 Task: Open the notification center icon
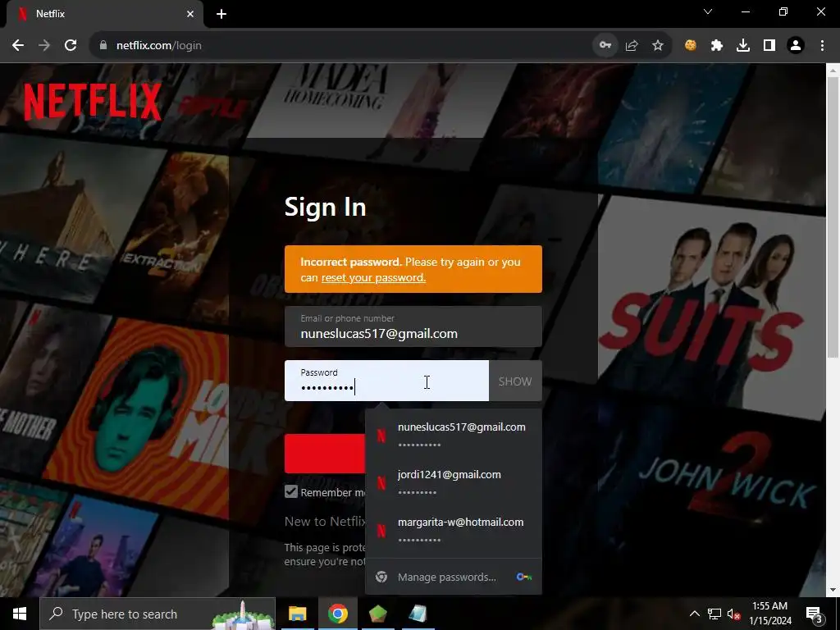pyautogui.click(x=814, y=614)
